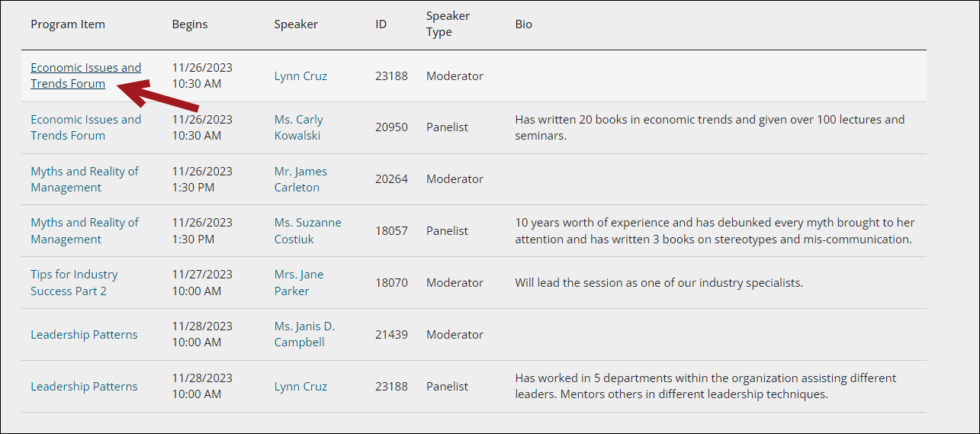The width and height of the screenshot is (980, 434).
Task: Click the Begins column header
Action: (x=190, y=24)
